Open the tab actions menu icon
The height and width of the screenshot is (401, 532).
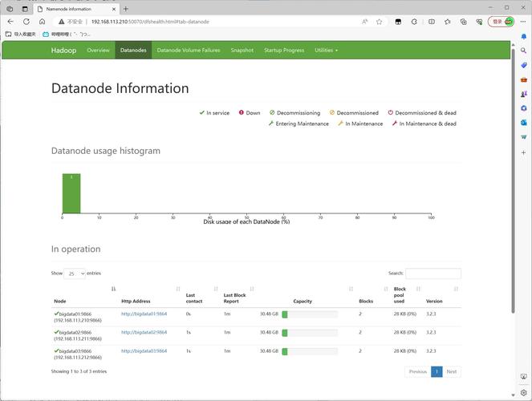pyautogui.click(x=25, y=9)
